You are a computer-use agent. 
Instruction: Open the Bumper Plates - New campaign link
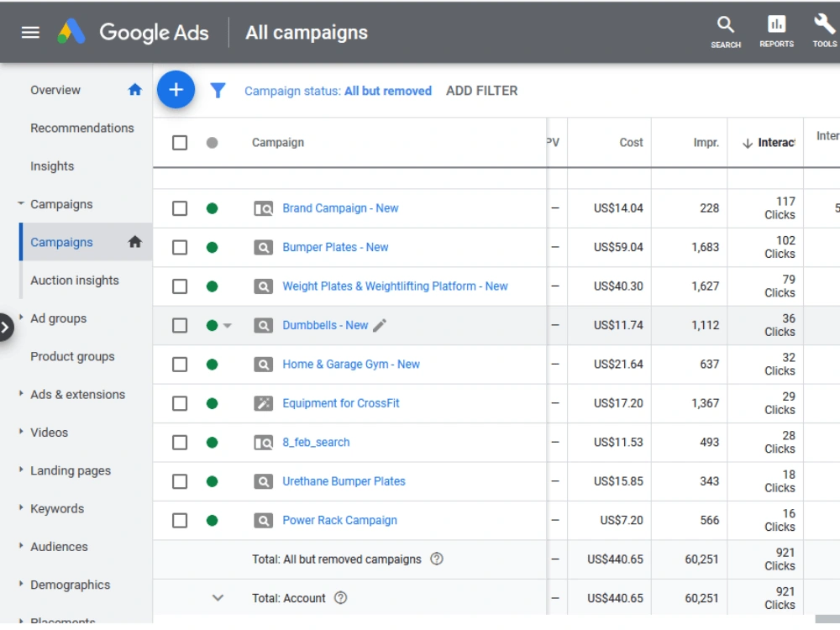coord(335,248)
